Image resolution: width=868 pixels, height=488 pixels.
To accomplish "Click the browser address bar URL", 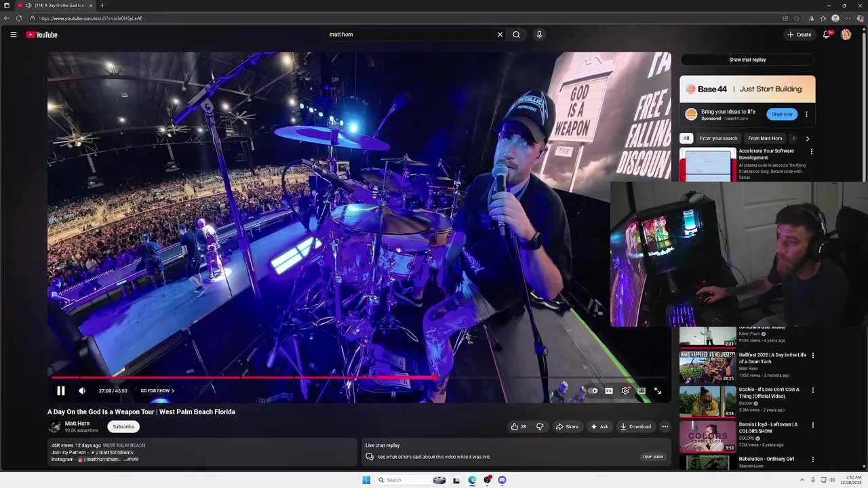I will (x=90, y=18).
